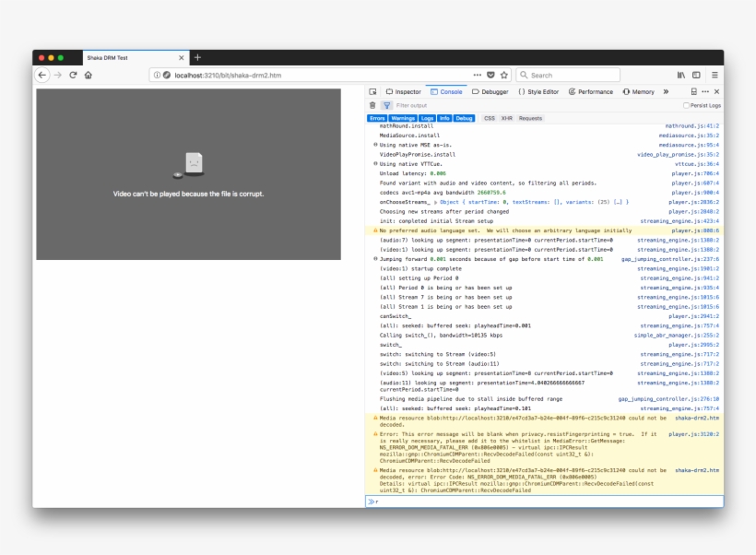Open the Library bookshelf icon
The height and width of the screenshot is (555, 756).
point(681,75)
